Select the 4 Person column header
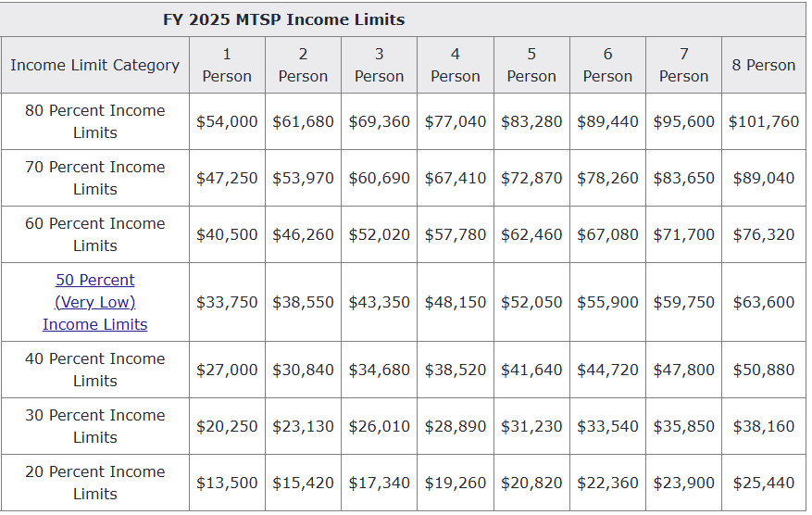 coord(456,65)
